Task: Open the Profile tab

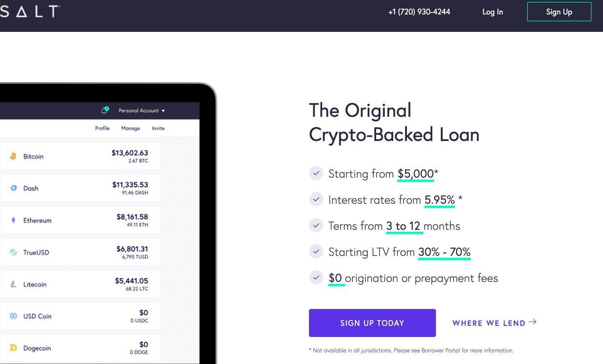Action: tap(102, 128)
